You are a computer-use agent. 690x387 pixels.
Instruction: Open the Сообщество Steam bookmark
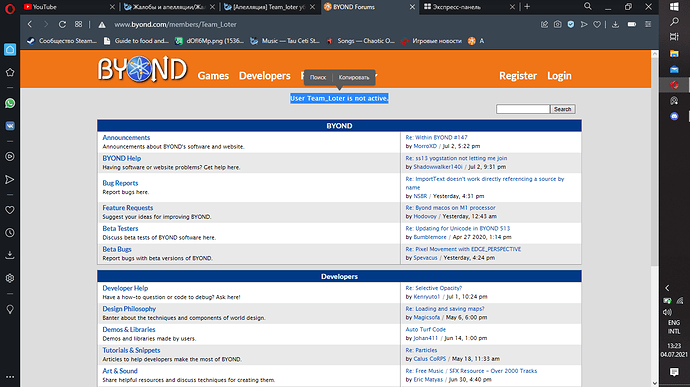point(62,41)
